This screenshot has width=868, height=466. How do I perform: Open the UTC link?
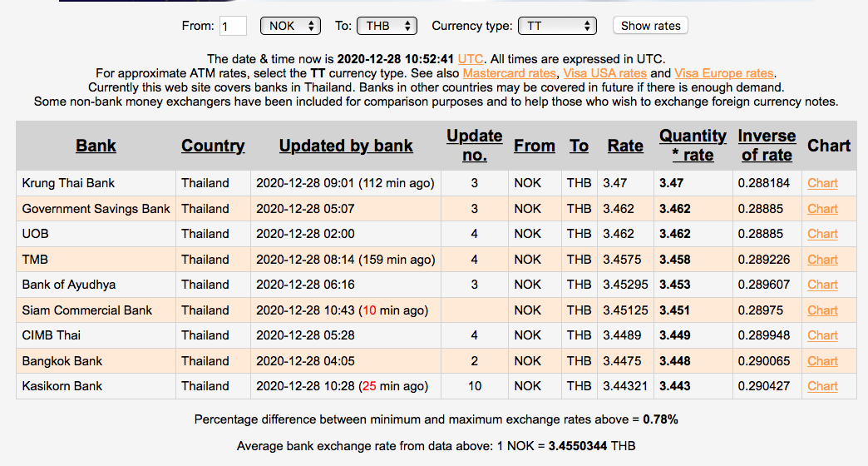point(470,59)
